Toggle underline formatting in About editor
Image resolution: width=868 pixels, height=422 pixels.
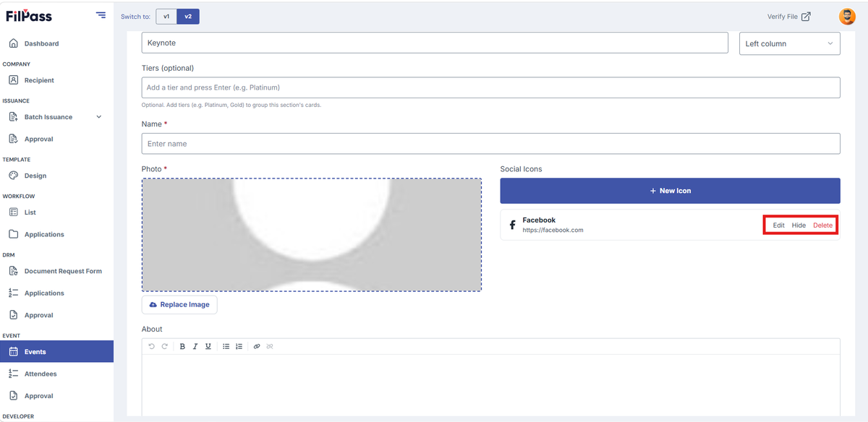click(x=208, y=346)
